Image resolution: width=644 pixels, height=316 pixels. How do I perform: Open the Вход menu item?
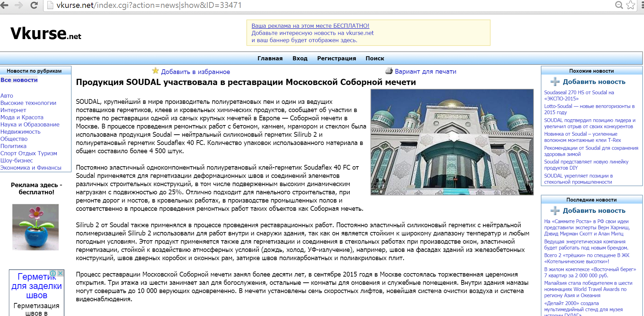pyautogui.click(x=300, y=58)
